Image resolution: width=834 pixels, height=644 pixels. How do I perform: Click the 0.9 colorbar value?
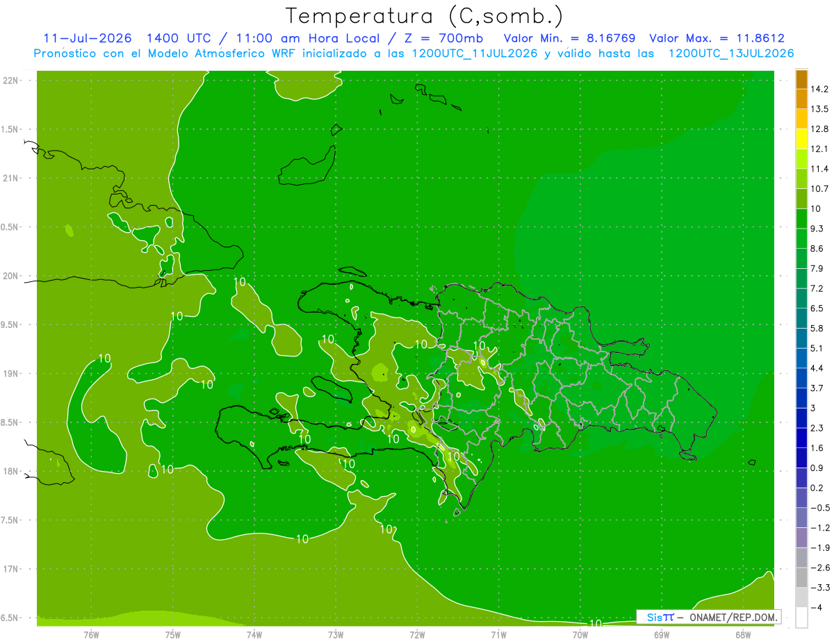tap(817, 468)
